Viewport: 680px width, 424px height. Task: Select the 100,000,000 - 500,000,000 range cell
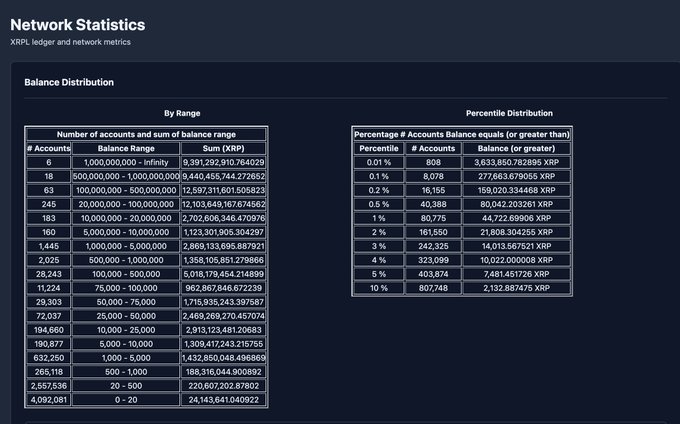126,190
